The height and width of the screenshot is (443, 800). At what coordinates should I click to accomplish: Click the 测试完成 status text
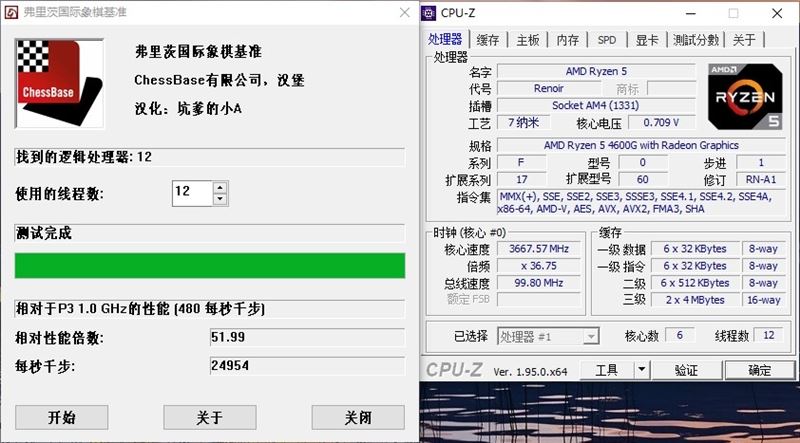pos(44,234)
